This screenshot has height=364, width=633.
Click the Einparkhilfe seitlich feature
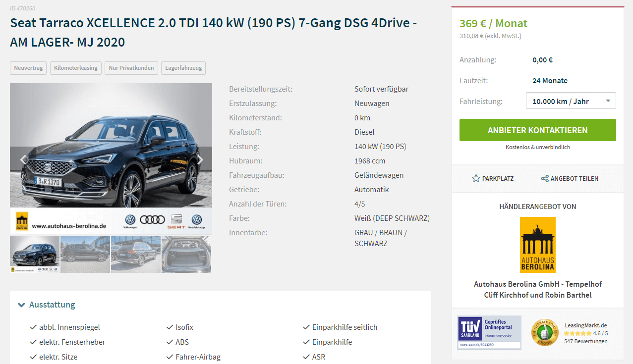(x=345, y=327)
